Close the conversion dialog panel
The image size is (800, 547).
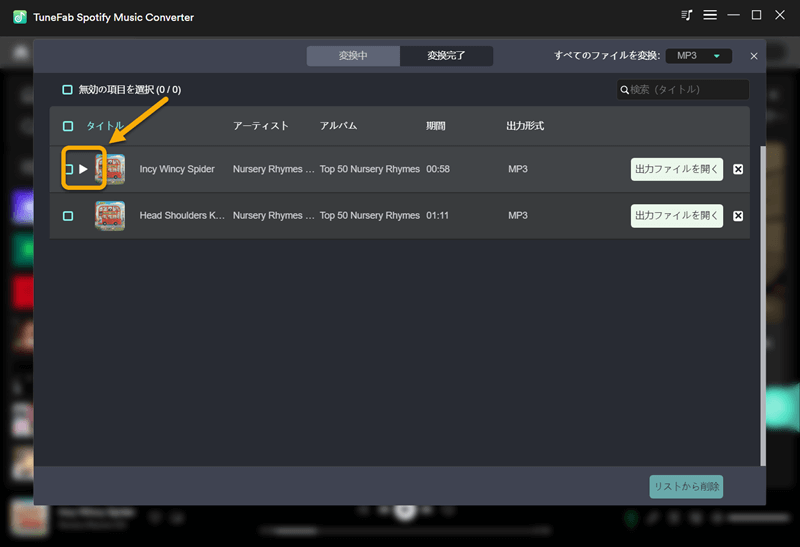[x=754, y=56]
